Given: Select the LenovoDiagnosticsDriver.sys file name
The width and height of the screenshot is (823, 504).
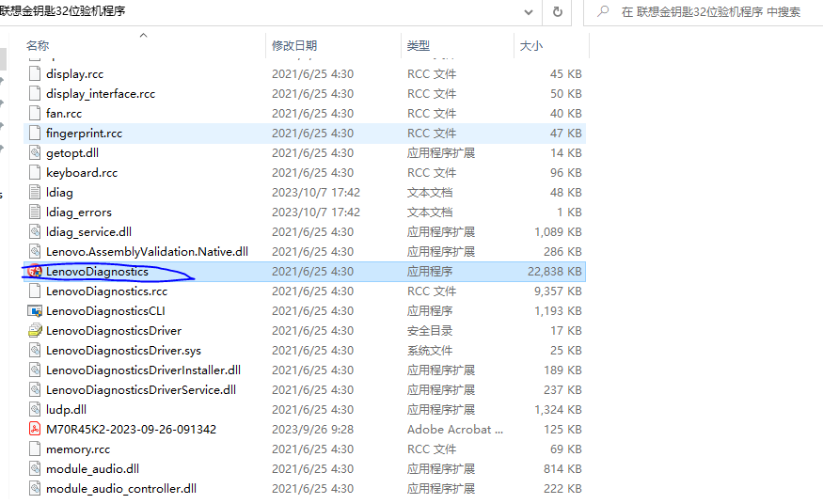Looking at the screenshot, I should point(123,351).
